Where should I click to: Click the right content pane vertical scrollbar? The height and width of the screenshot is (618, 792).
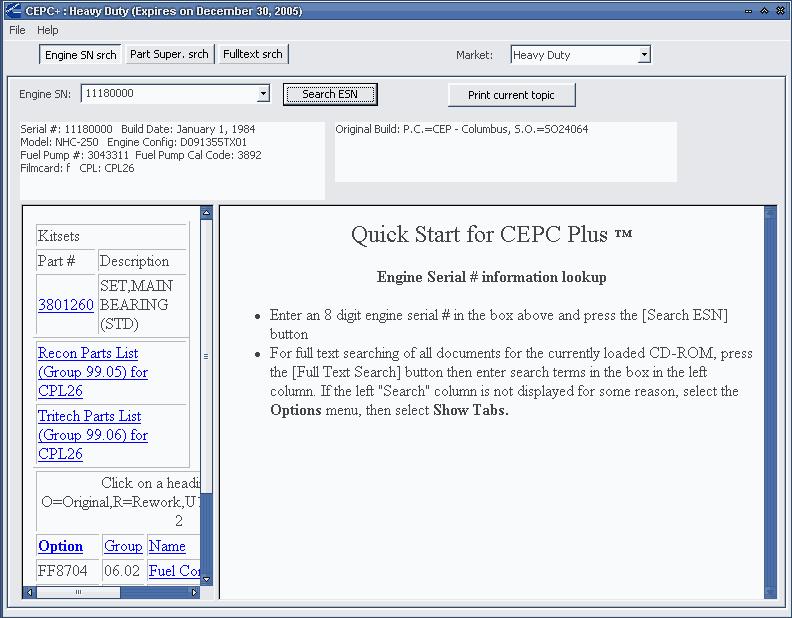pyautogui.click(x=770, y=402)
